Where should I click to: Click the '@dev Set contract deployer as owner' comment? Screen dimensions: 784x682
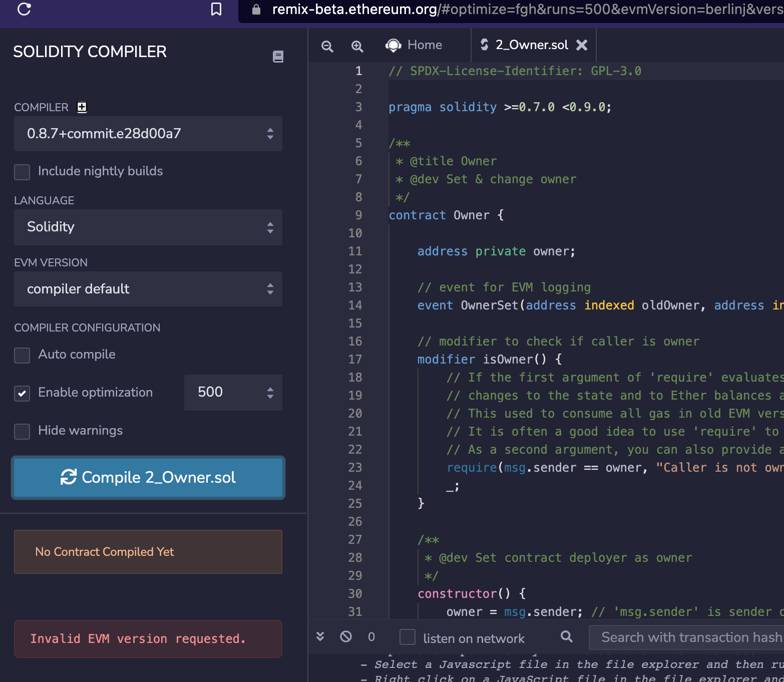point(558,558)
